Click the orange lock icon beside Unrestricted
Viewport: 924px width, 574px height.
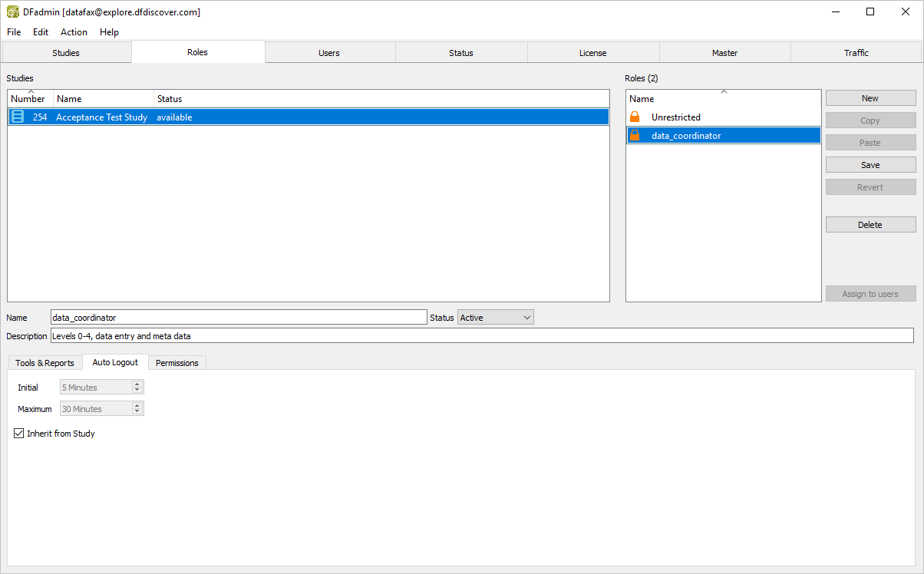pos(635,117)
